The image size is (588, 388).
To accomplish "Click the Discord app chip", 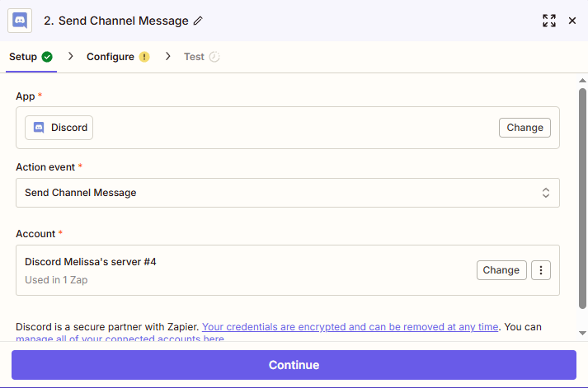I will click(59, 128).
